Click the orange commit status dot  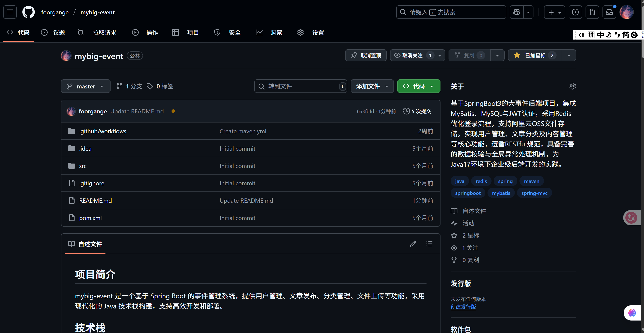173,111
